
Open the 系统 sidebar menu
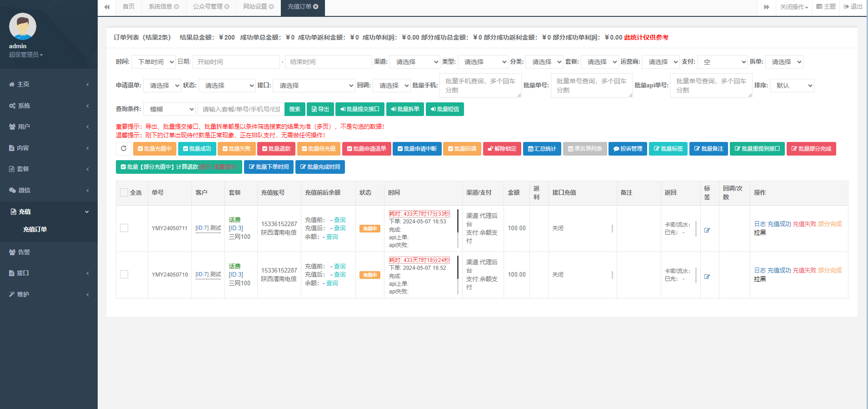click(49, 106)
